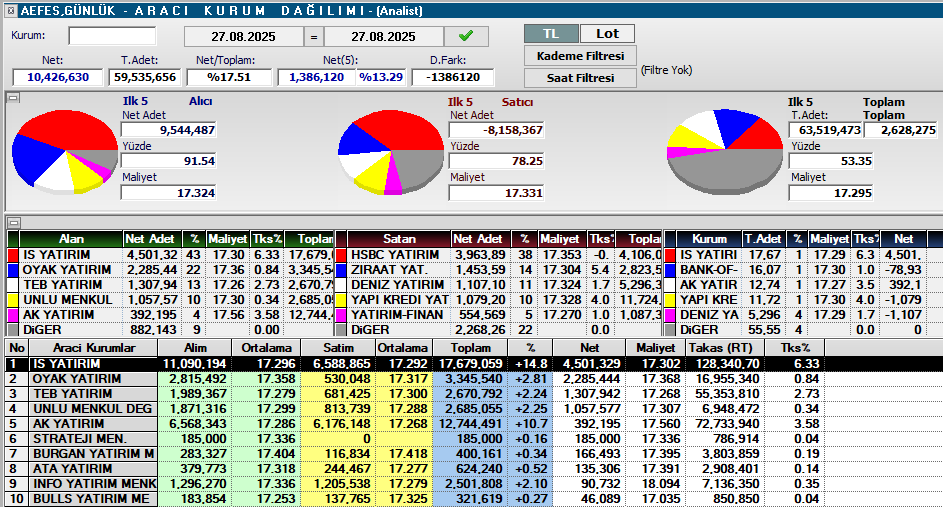
Task: Select BURGAN YATIRIM M row
Action: 474,454
